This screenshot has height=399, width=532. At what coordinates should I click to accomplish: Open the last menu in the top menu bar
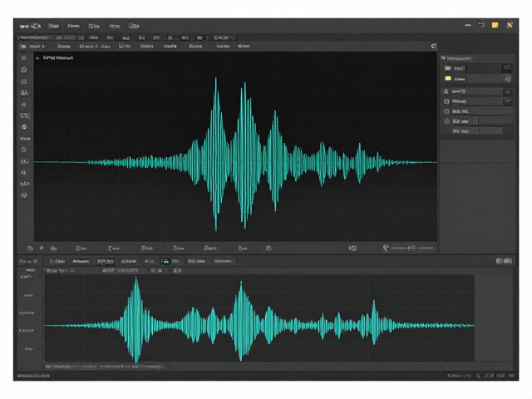pos(134,26)
